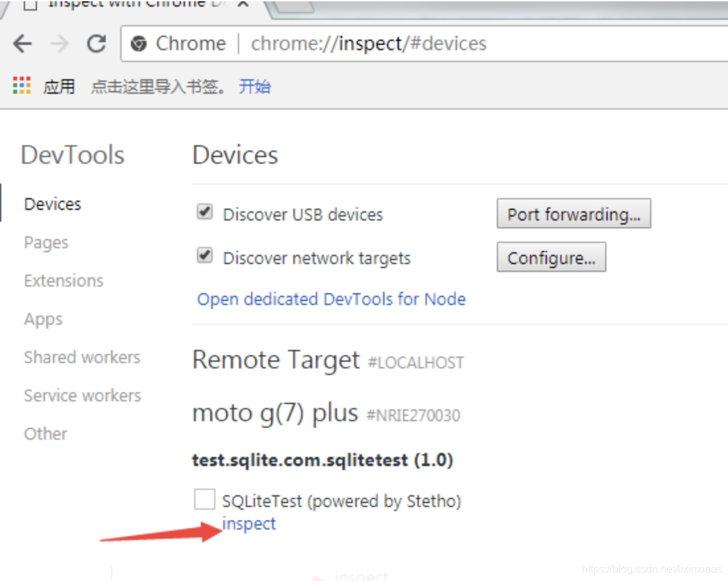Viewport: 728px width, 581px height.
Task: Click the test.sqlite.com.sqlitetest (1.0) text
Action: (x=322, y=460)
